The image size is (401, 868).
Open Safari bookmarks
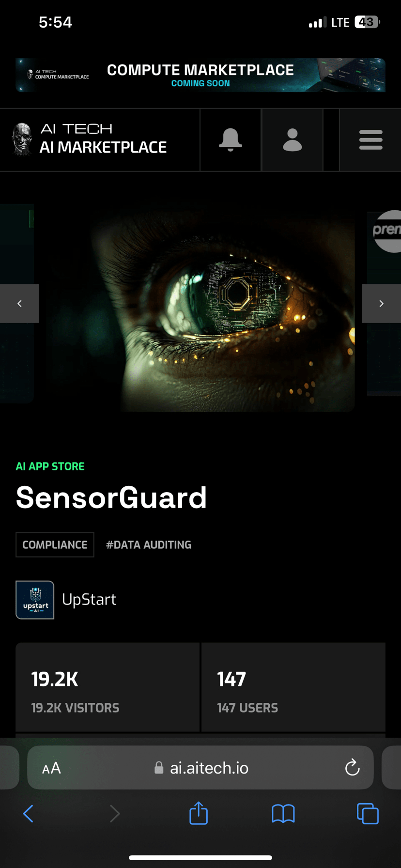coord(283,814)
